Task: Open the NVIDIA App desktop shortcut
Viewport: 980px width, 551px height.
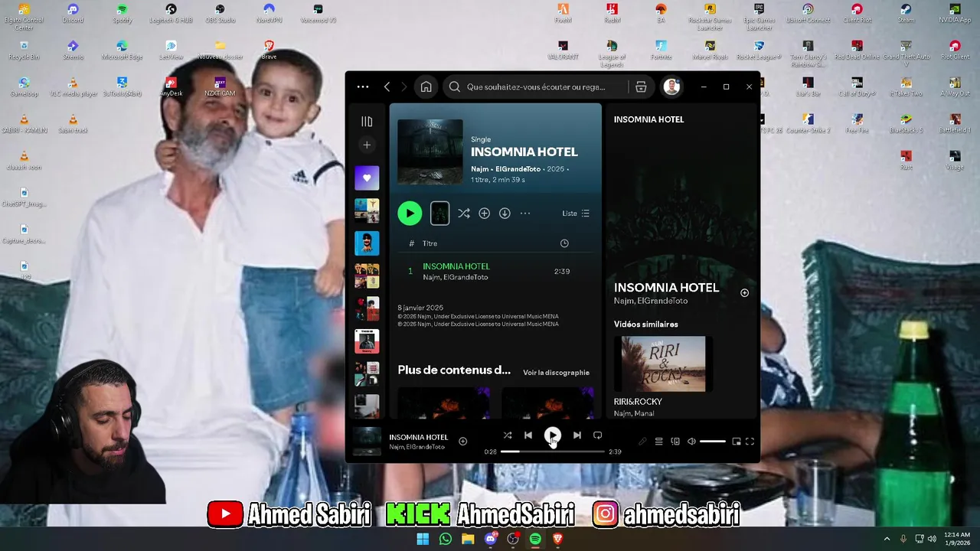Action: point(955,13)
